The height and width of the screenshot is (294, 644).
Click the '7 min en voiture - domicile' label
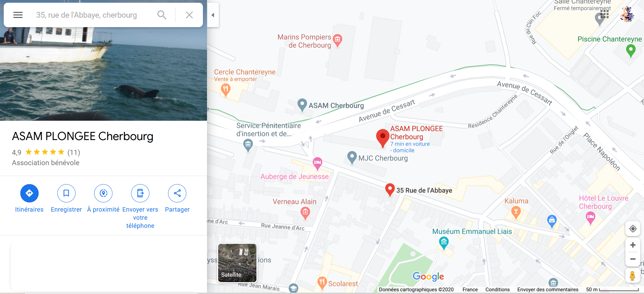pyautogui.click(x=410, y=147)
